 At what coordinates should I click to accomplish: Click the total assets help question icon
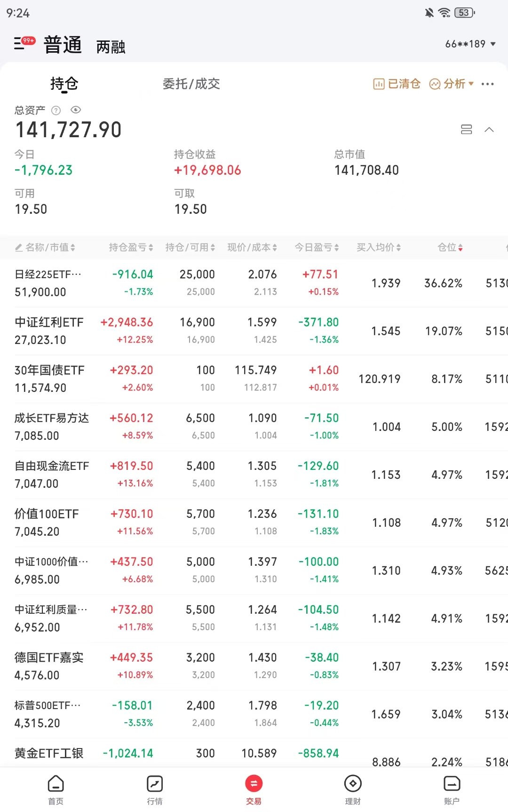point(56,110)
